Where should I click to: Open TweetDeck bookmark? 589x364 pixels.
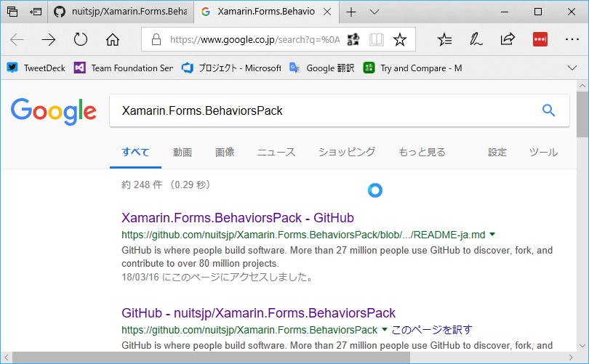tap(36, 68)
